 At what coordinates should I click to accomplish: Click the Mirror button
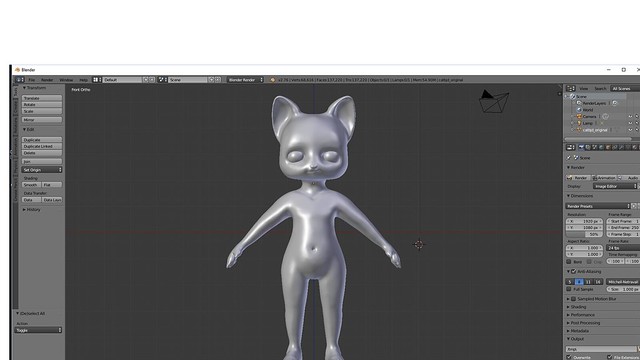click(42, 120)
